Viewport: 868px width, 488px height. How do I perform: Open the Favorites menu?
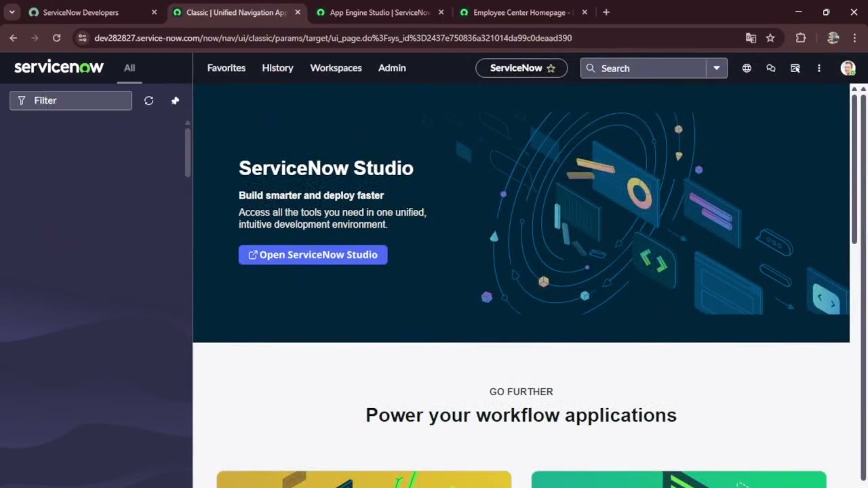point(226,68)
